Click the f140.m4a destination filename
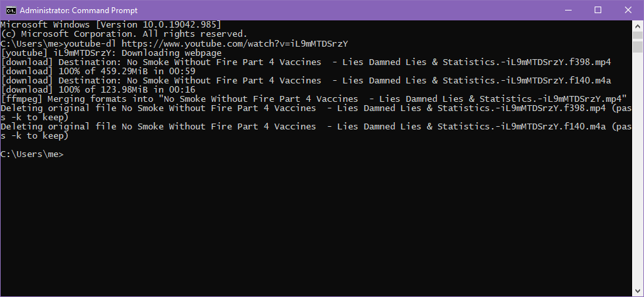The height and width of the screenshot is (297, 644). [x=368, y=80]
